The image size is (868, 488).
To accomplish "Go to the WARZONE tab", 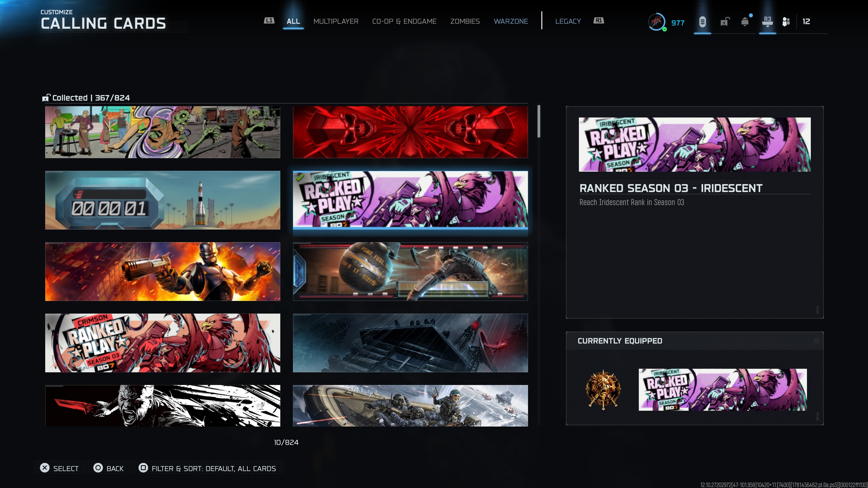I will click(511, 21).
